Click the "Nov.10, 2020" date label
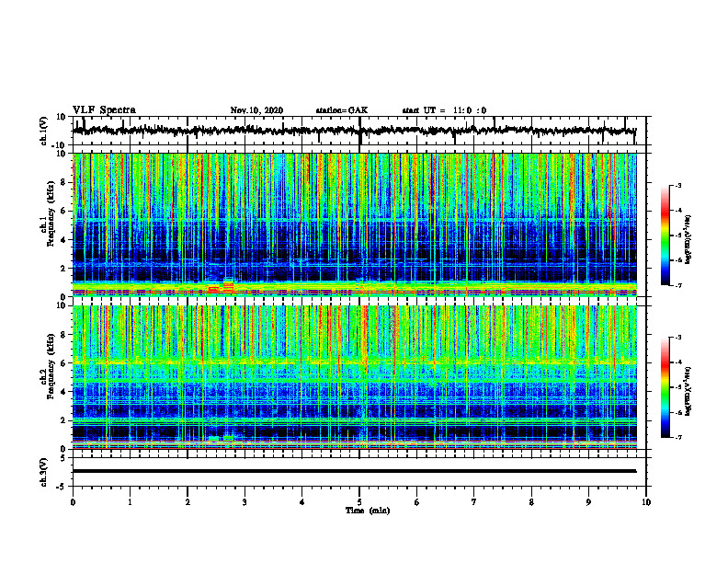Screen dimensions: 728x563 (256, 110)
